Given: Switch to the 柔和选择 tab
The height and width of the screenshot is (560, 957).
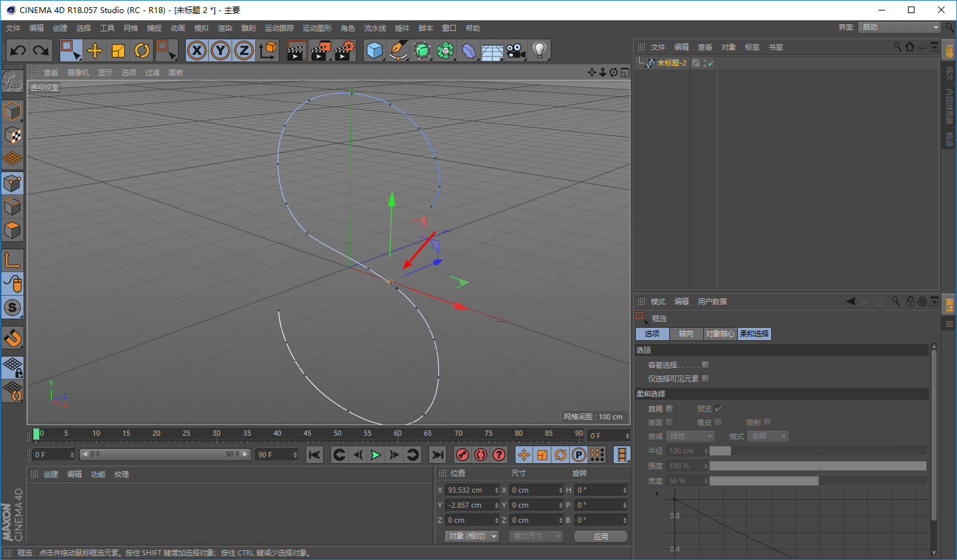Looking at the screenshot, I should click(x=754, y=334).
